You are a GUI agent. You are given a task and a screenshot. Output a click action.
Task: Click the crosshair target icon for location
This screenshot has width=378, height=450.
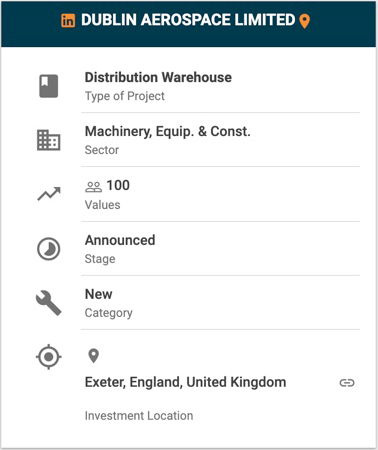click(x=49, y=357)
